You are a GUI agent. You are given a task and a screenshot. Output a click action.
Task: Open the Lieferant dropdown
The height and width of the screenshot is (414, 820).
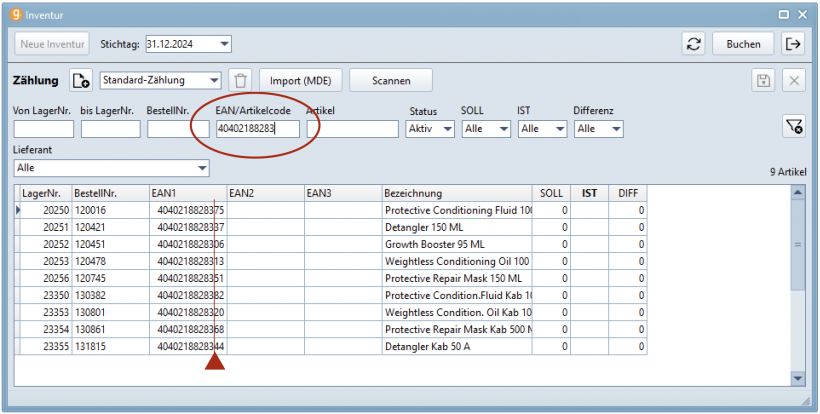[202, 168]
